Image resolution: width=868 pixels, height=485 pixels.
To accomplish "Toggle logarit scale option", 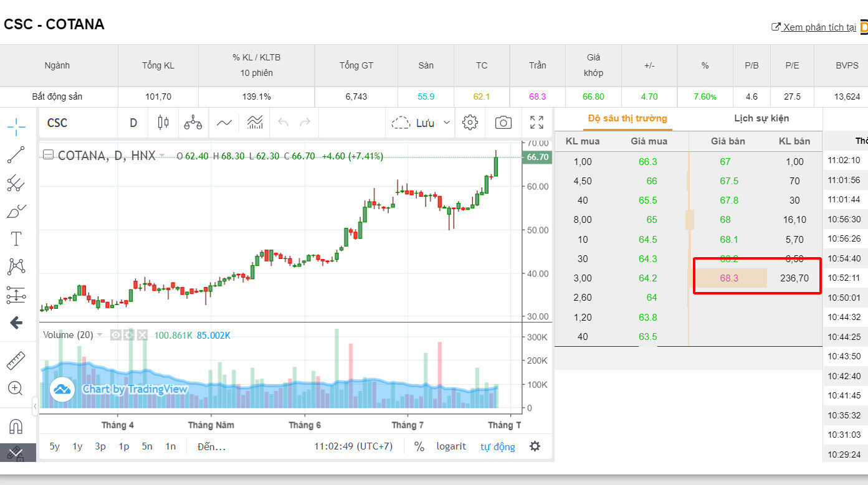I will tap(451, 446).
